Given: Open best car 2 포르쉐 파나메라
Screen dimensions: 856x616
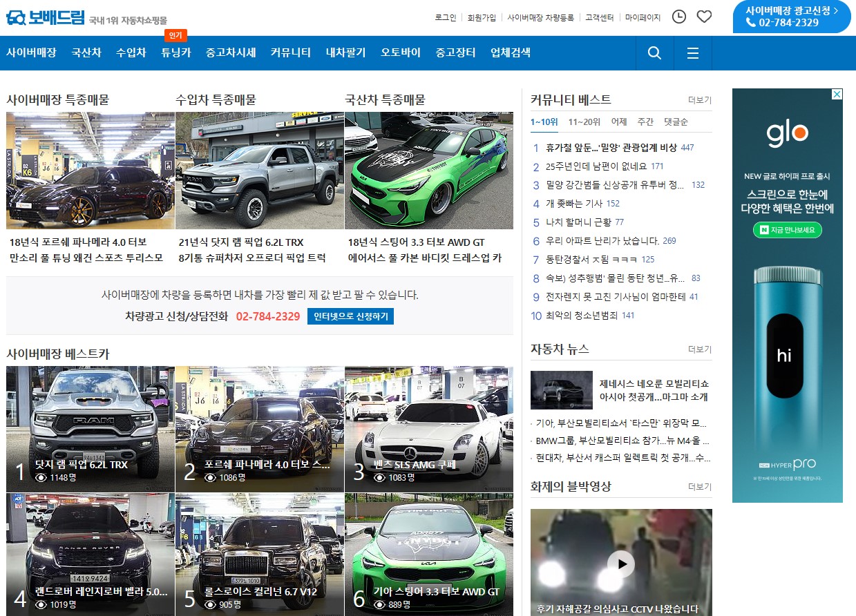Looking at the screenshot, I should click(x=260, y=429).
